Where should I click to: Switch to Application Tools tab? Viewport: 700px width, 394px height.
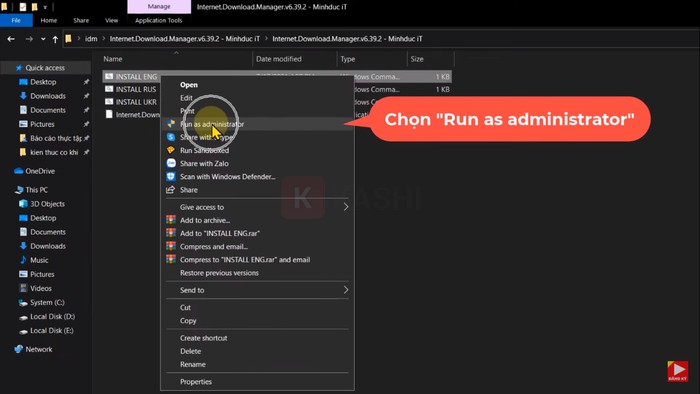[x=158, y=20]
